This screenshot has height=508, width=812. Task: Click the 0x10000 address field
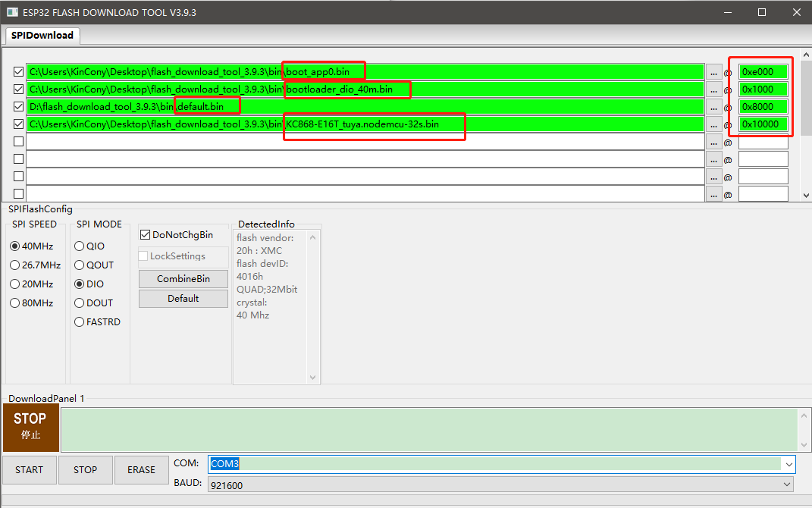(x=763, y=124)
